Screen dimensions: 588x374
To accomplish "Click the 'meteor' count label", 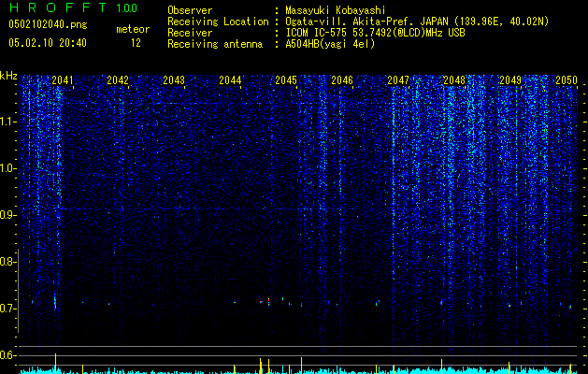I will coord(133,29).
